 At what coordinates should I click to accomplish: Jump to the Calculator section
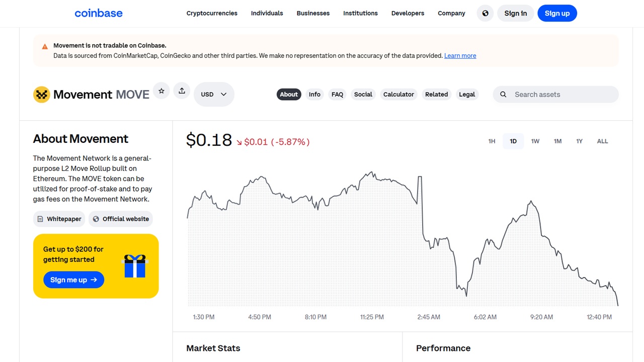[x=398, y=94]
